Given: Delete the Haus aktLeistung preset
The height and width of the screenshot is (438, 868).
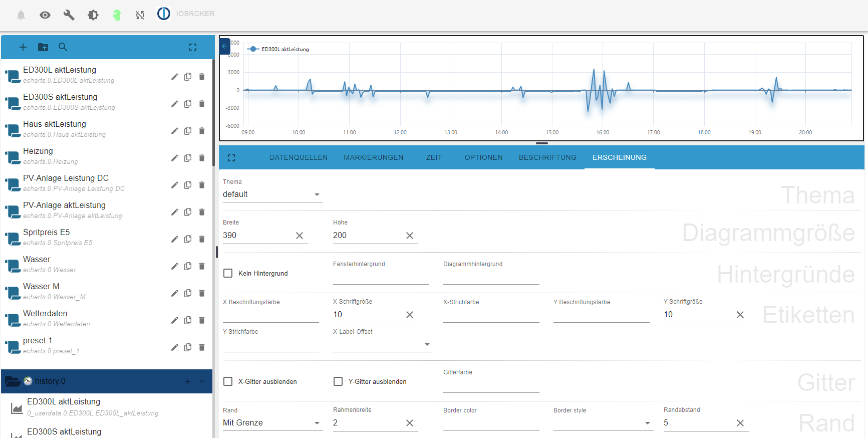Looking at the screenshot, I should pyautogui.click(x=202, y=131).
